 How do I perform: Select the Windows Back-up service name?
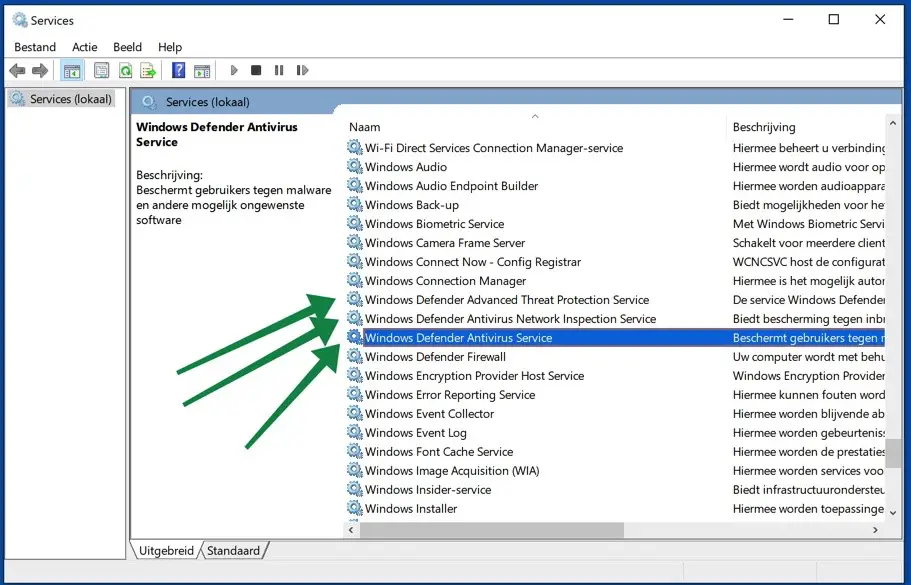pos(412,205)
